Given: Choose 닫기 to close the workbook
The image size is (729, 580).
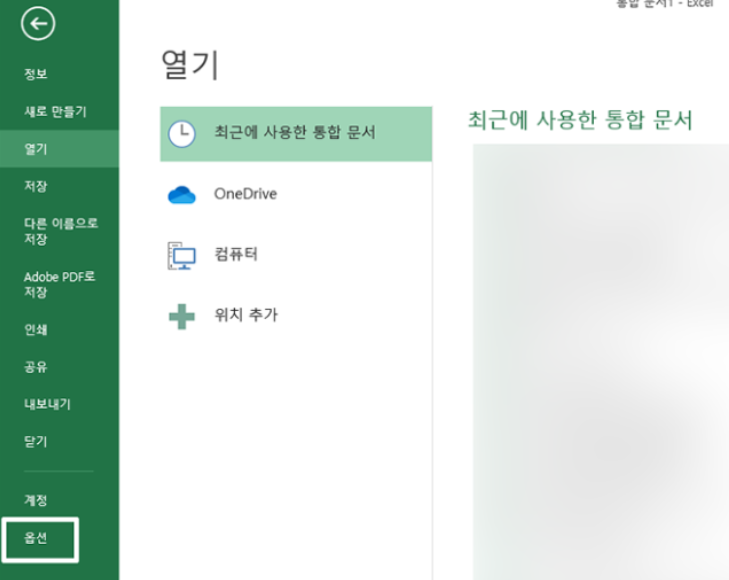Looking at the screenshot, I should pyautogui.click(x=36, y=441).
